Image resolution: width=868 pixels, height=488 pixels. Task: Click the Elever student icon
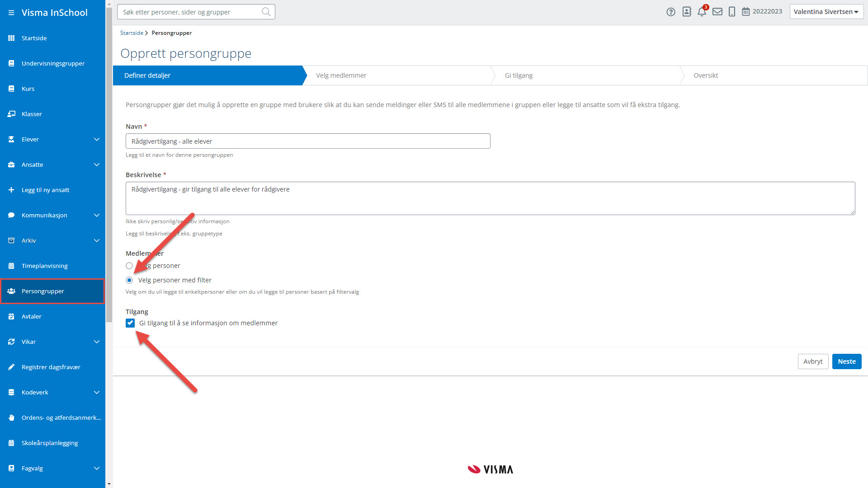tap(11, 139)
